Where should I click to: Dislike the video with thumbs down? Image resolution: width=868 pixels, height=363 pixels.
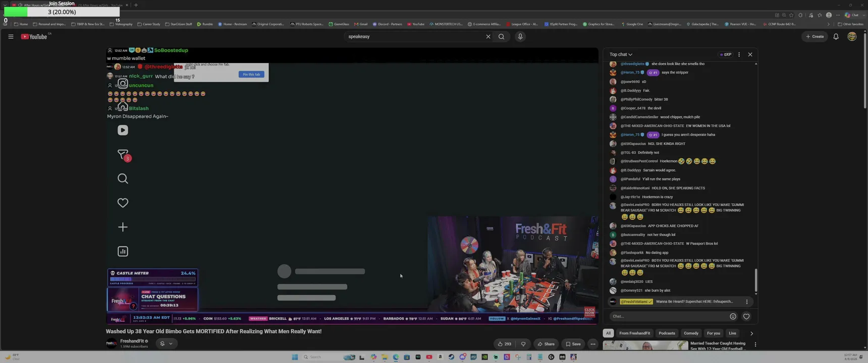523,344
